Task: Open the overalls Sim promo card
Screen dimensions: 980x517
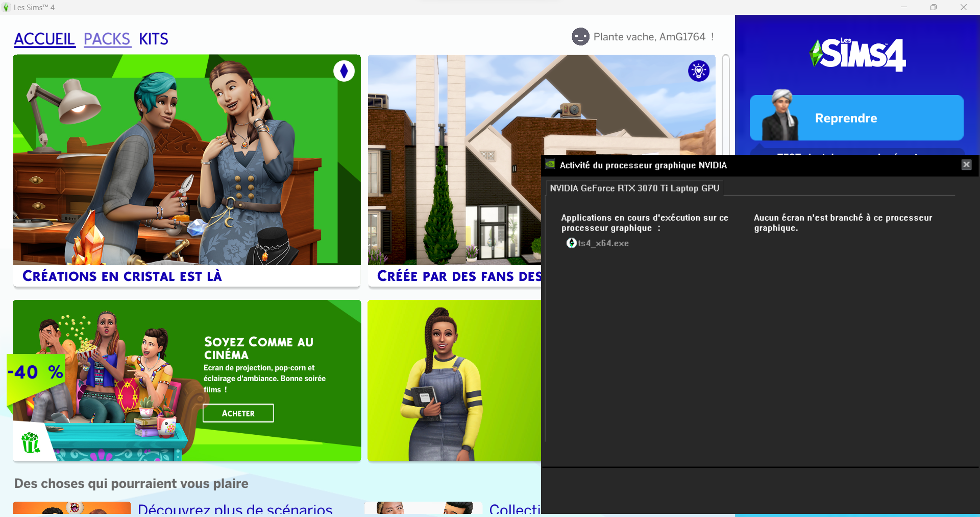Action: (454, 381)
